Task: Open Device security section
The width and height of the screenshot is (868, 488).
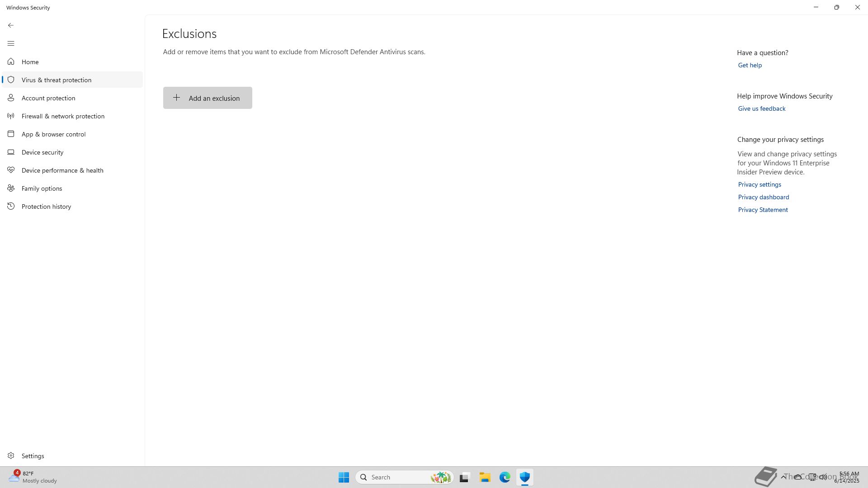Action: point(42,152)
